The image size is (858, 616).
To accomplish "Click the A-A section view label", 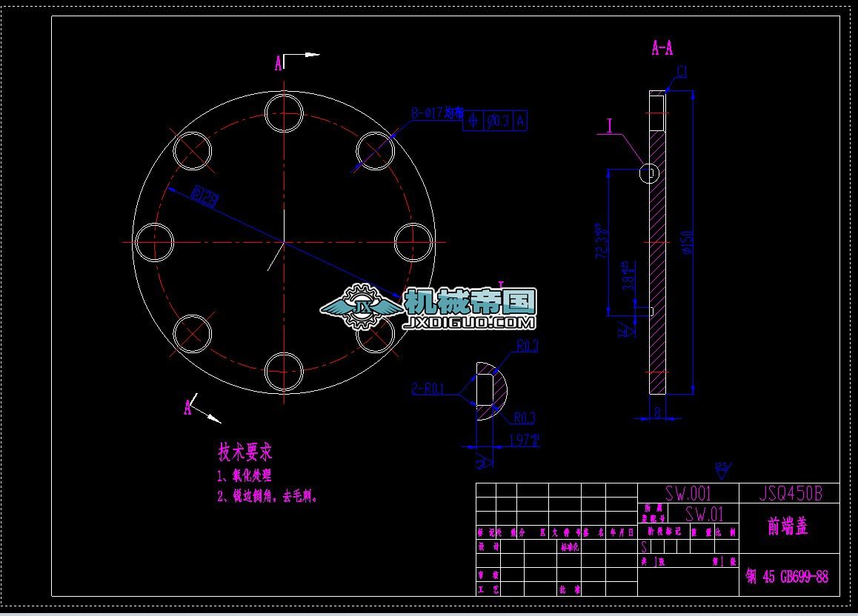I will 661,50.
